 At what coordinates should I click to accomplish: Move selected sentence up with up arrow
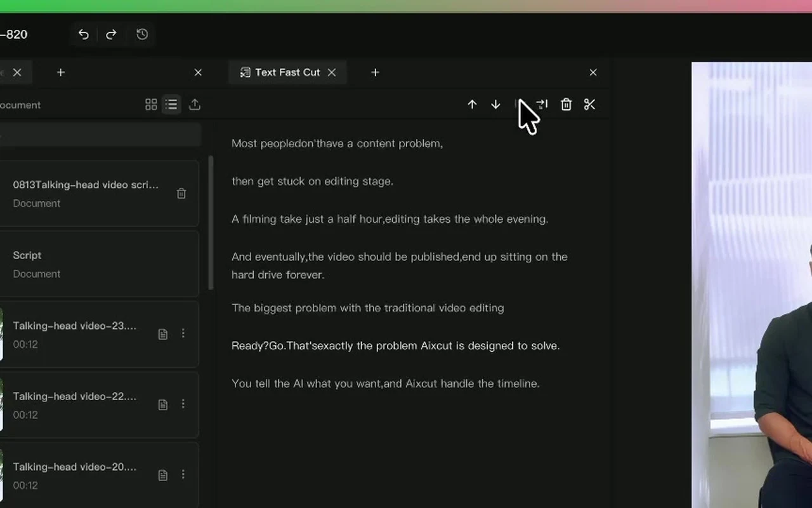pos(472,105)
